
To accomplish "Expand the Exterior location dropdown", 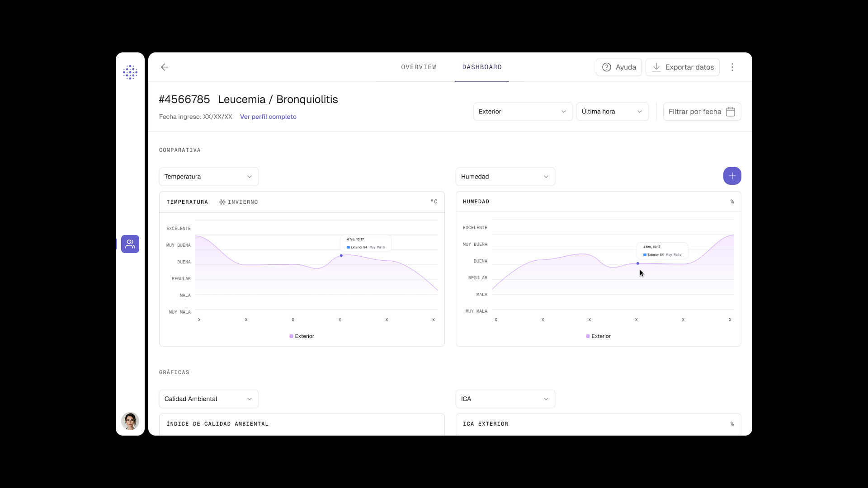I will pyautogui.click(x=523, y=112).
